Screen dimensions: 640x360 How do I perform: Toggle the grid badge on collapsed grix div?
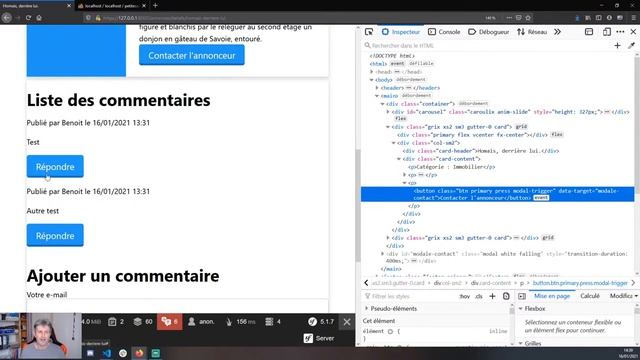548,238
